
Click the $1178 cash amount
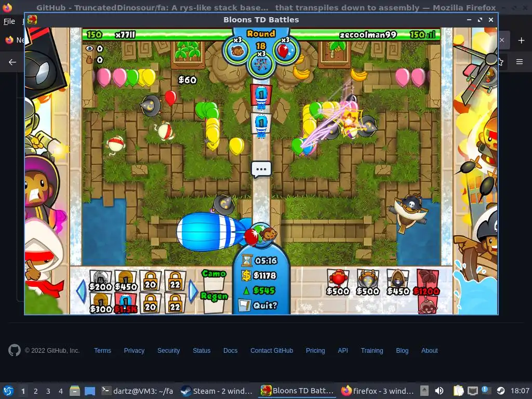click(x=264, y=275)
